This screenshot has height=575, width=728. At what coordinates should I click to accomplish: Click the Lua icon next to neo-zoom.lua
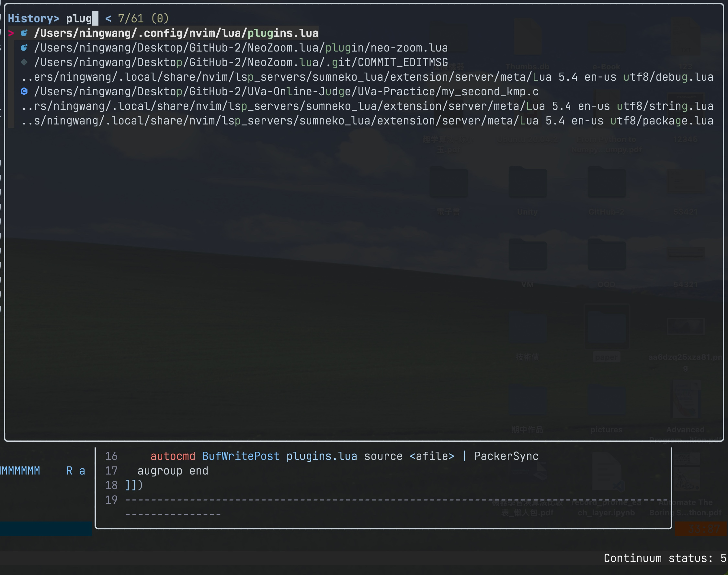tap(24, 48)
